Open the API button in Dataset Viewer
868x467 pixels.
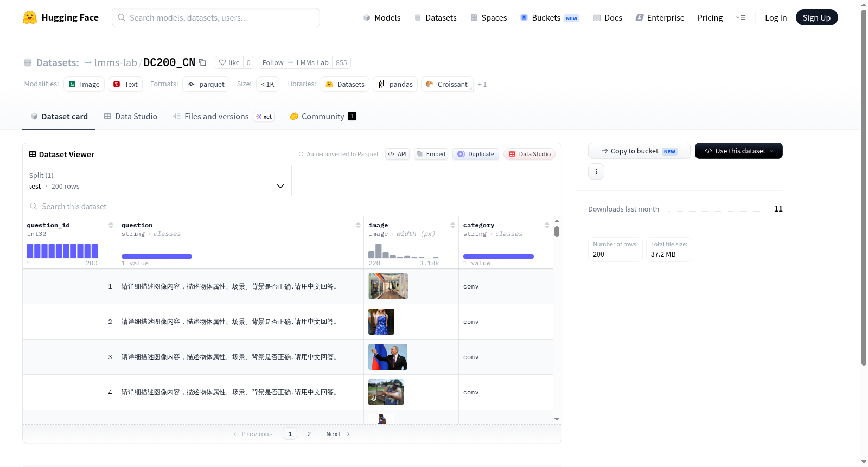pos(397,154)
